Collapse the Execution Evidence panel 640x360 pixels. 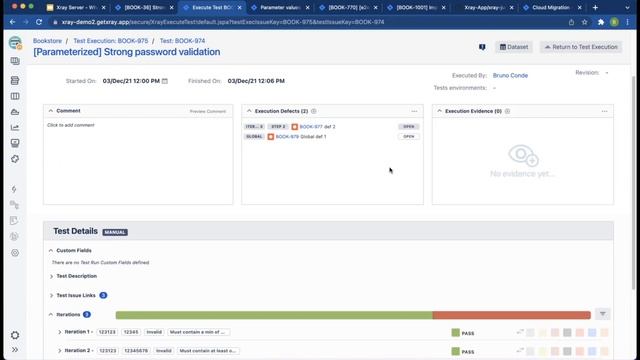[439, 111]
